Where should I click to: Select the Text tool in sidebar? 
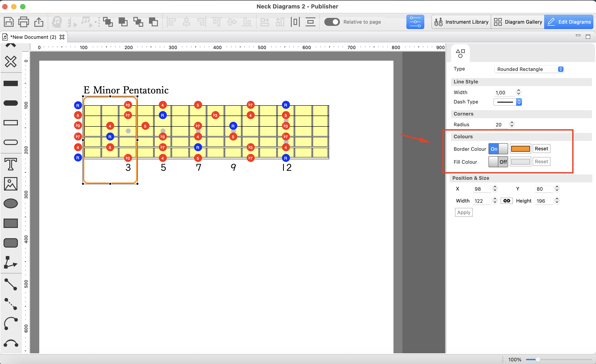(x=11, y=164)
